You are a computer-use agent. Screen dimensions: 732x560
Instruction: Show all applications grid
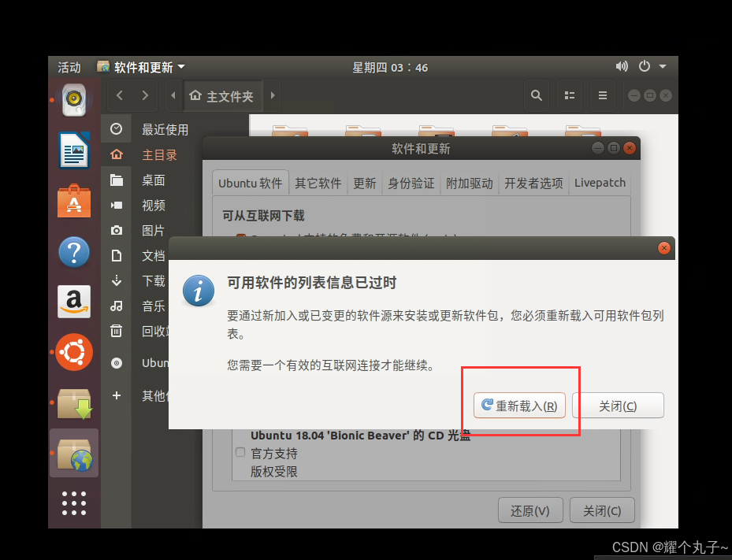point(74,503)
